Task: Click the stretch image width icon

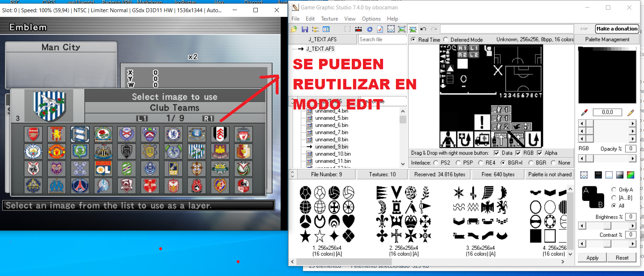Action: pyautogui.click(x=413, y=29)
